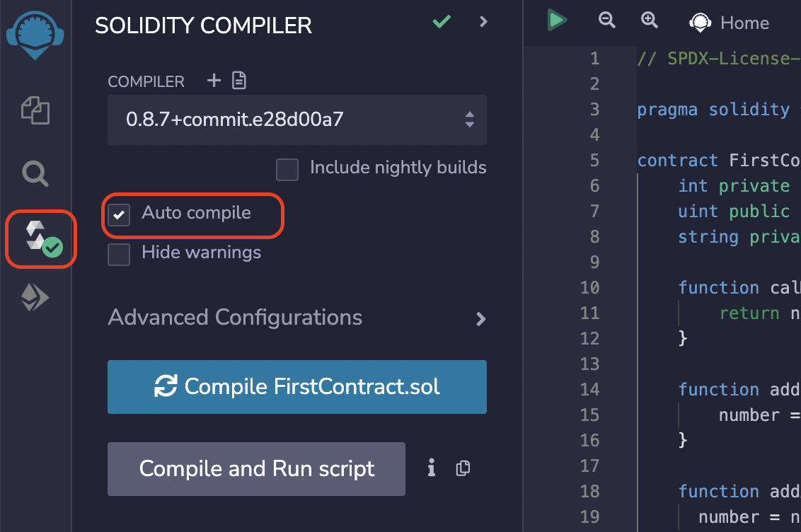Click the 'COMPILER' section label

click(146, 81)
